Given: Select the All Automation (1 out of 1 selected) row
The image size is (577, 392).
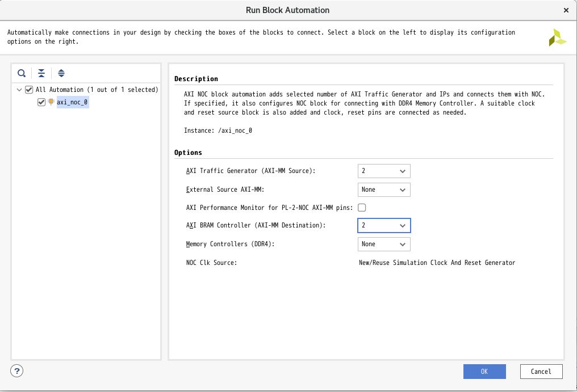Looking at the screenshot, I should [x=97, y=90].
